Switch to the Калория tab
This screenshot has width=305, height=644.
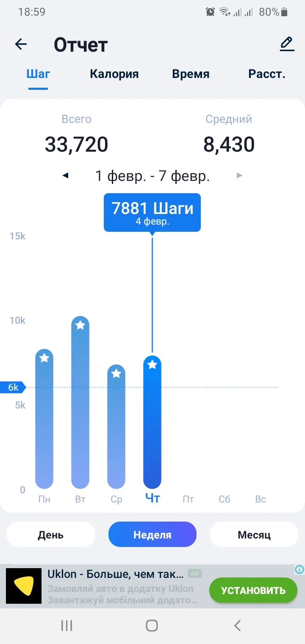[x=114, y=74]
